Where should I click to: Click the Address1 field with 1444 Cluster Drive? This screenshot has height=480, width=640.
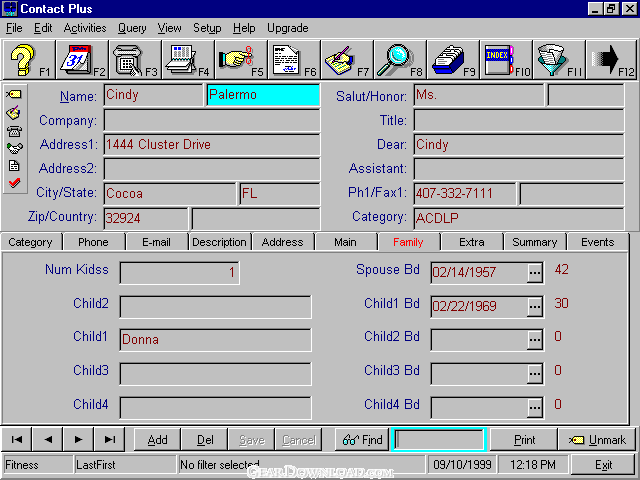(x=212, y=144)
